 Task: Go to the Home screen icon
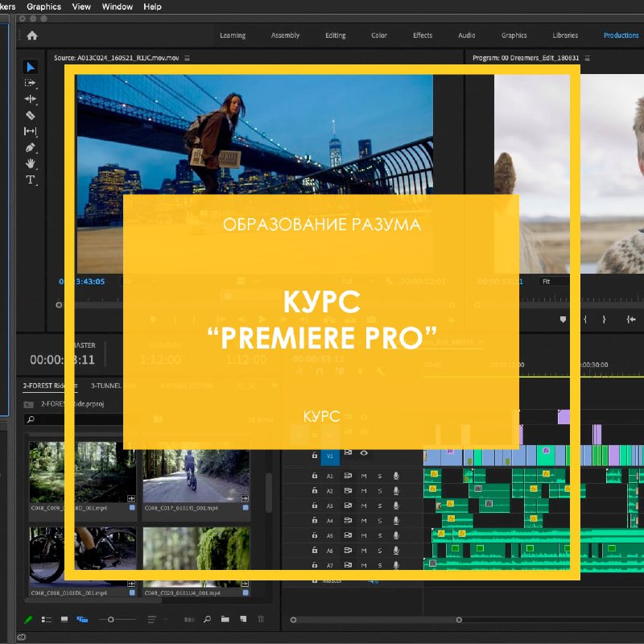click(x=32, y=35)
